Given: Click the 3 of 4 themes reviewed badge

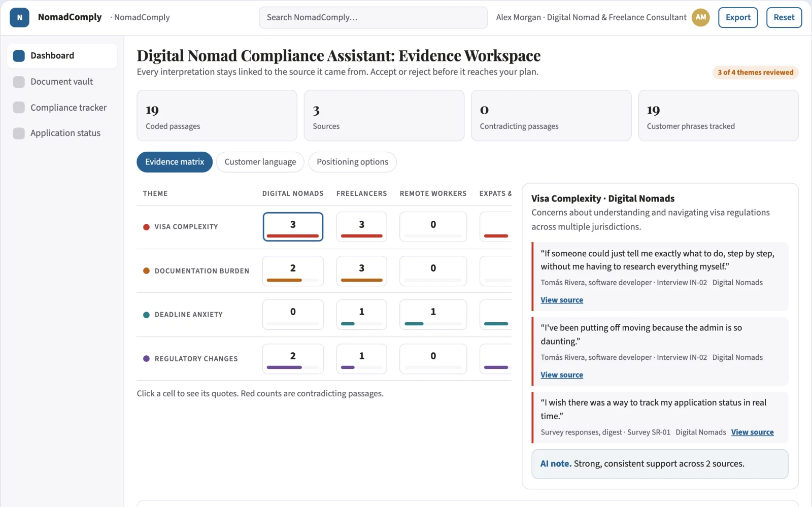Looking at the screenshot, I should (x=755, y=73).
